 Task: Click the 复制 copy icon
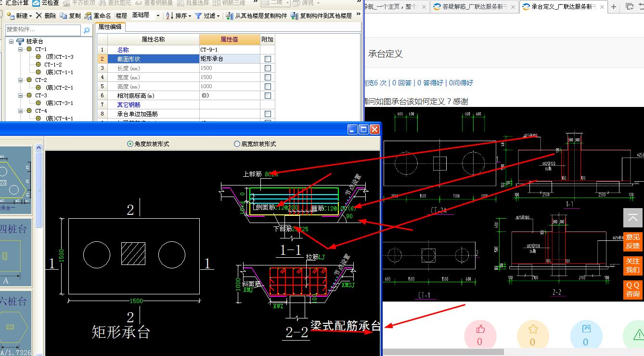(x=64, y=16)
